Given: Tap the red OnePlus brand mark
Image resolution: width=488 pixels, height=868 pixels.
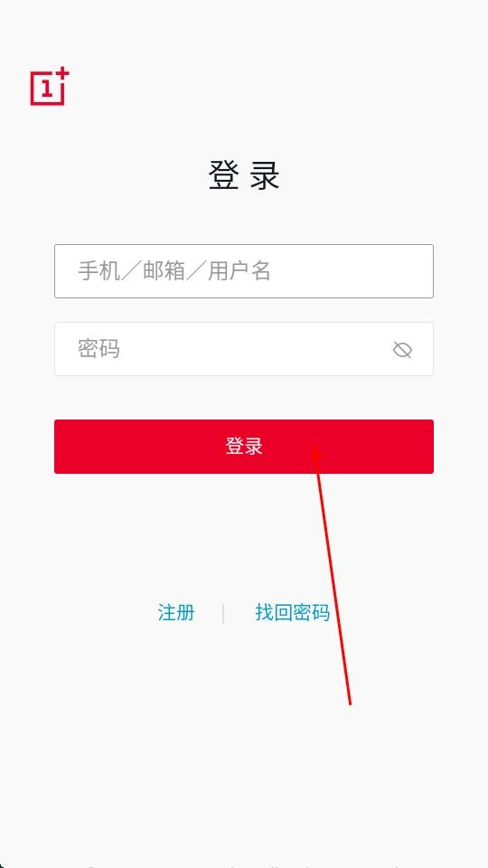Looking at the screenshot, I should (x=50, y=87).
